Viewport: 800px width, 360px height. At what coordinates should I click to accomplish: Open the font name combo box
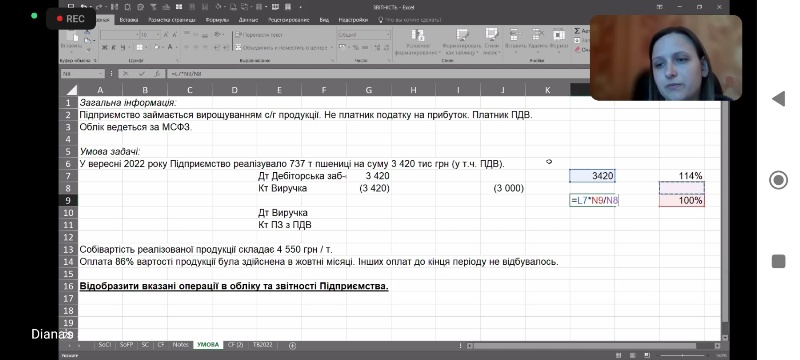coord(119,35)
